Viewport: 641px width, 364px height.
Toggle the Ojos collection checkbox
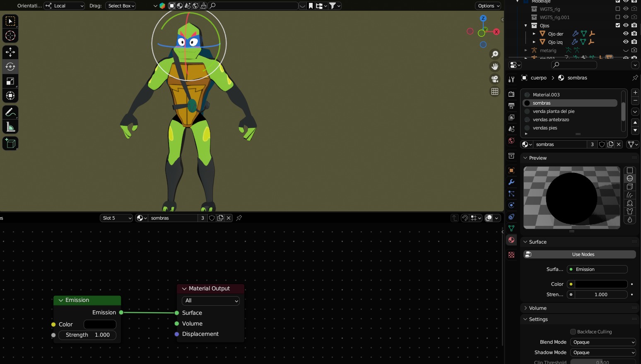click(618, 25)
